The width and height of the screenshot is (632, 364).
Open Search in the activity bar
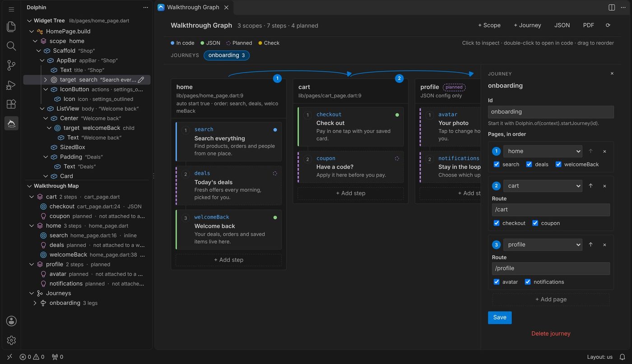11,46
